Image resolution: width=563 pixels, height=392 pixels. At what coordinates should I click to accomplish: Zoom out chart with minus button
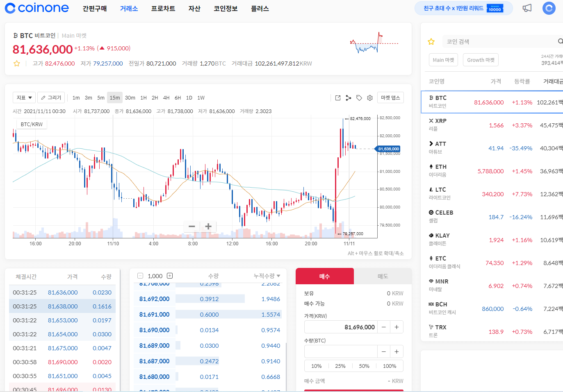coord(191,227)
